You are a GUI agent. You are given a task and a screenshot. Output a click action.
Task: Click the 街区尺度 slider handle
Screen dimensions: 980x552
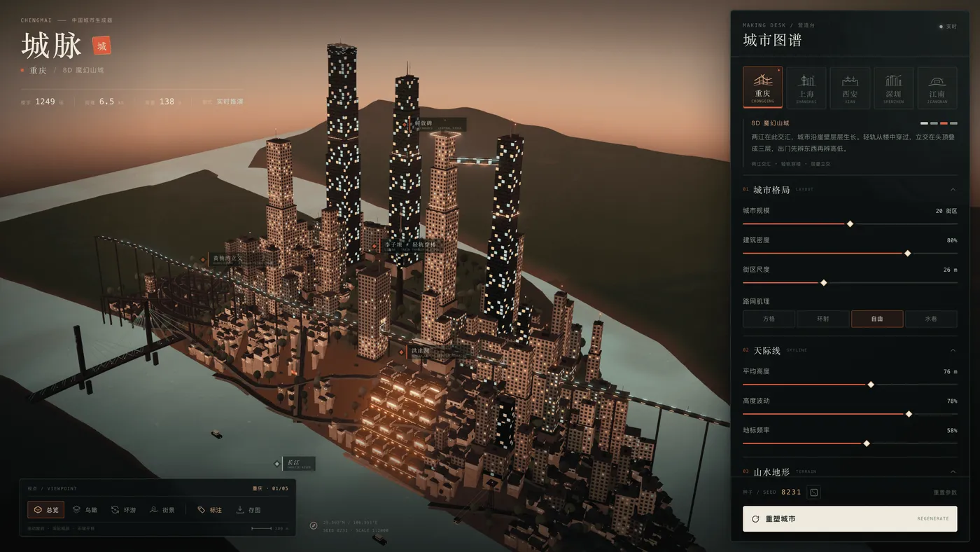823,283
